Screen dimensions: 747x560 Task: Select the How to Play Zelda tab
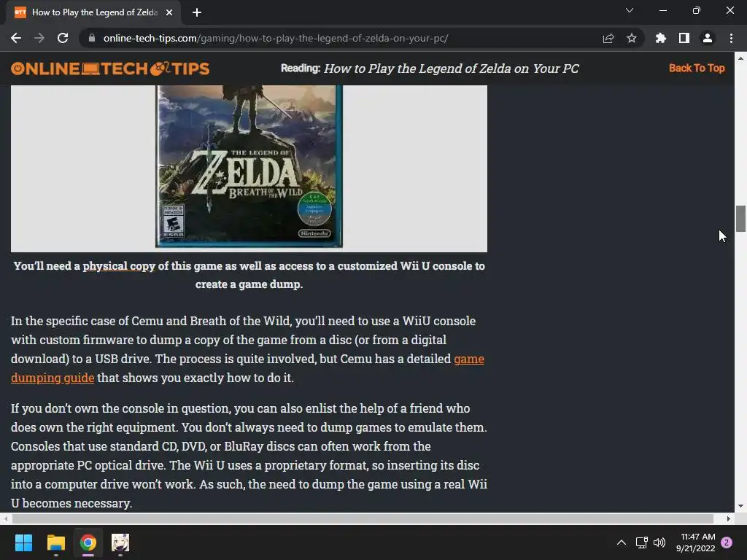(93, 12)
